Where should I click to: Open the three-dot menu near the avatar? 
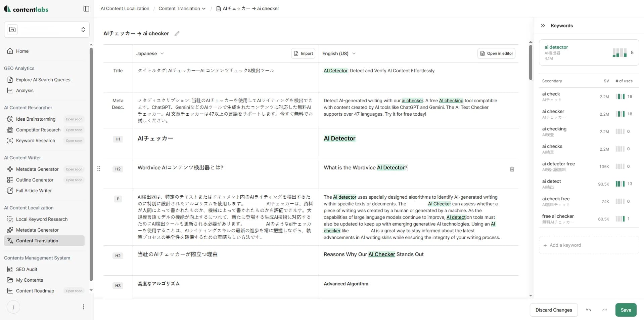click(x=83, y=307)
